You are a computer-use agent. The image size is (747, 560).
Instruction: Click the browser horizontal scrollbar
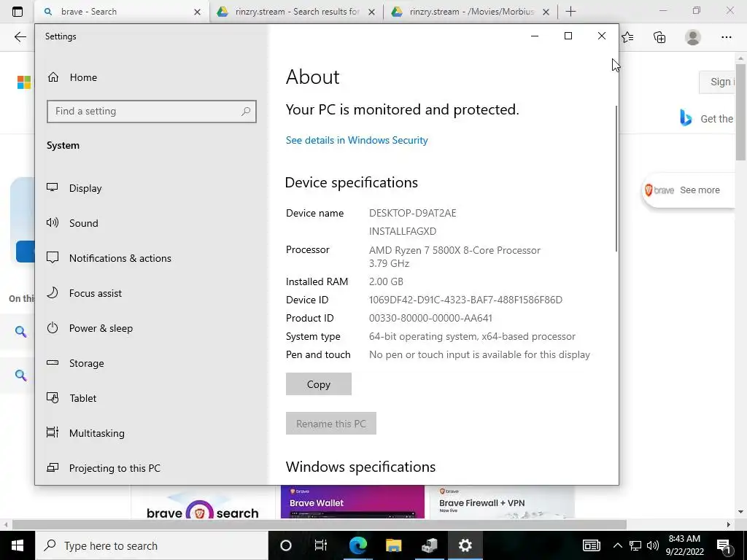pos(320,524)
